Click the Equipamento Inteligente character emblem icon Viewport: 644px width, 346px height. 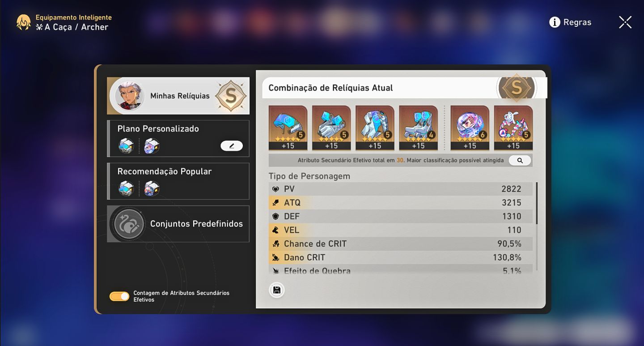(x=24, y=22)
